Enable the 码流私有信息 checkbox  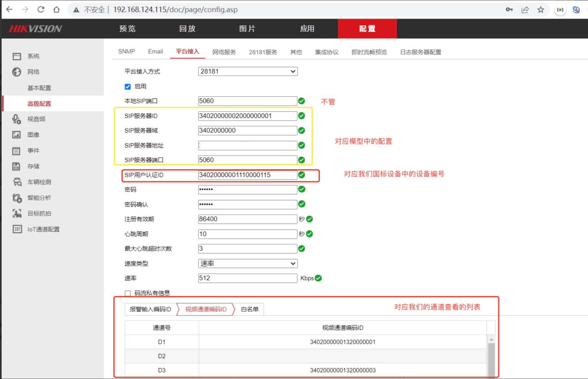pyautogui.click(x=128, y=293)
